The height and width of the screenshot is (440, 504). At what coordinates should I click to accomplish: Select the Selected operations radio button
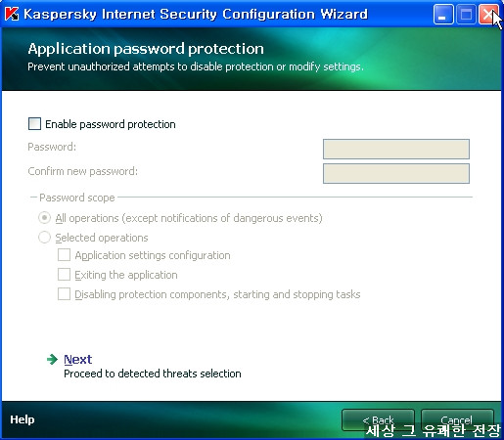44,238
